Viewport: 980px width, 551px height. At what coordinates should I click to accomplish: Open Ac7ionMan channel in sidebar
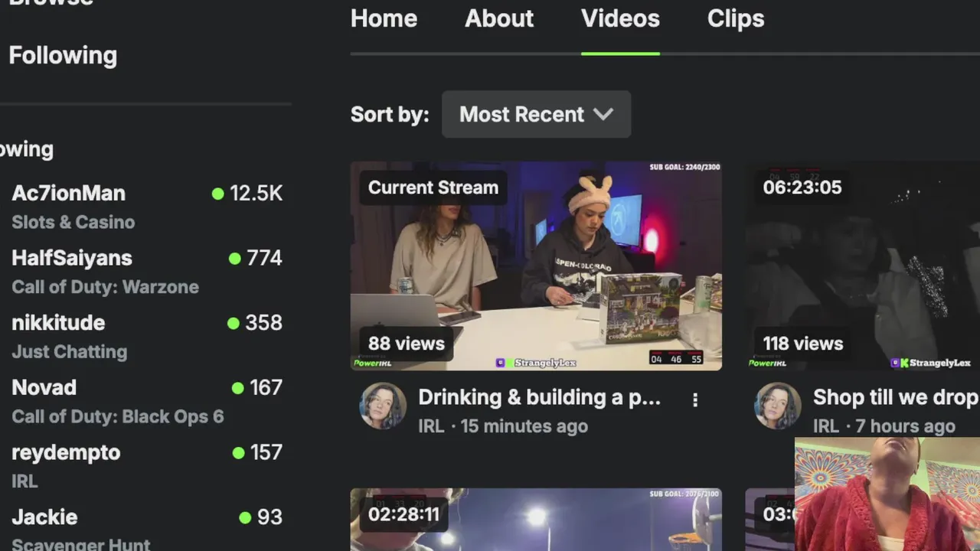68,193
